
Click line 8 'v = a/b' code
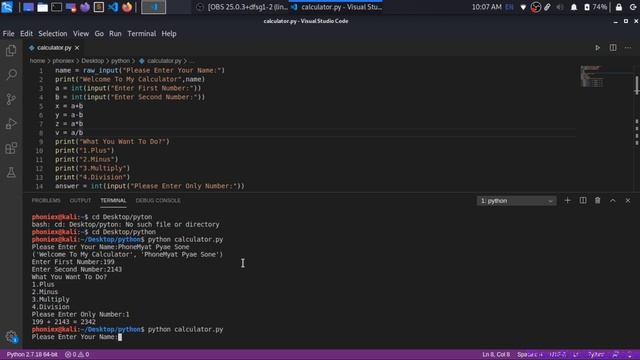tap(69, 133)
